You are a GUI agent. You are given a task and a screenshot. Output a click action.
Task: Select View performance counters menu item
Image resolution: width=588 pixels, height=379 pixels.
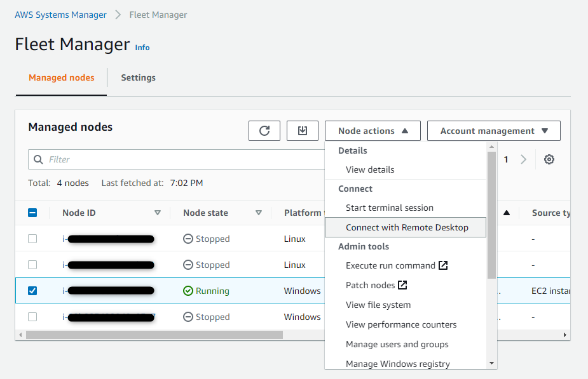point(406,324)
